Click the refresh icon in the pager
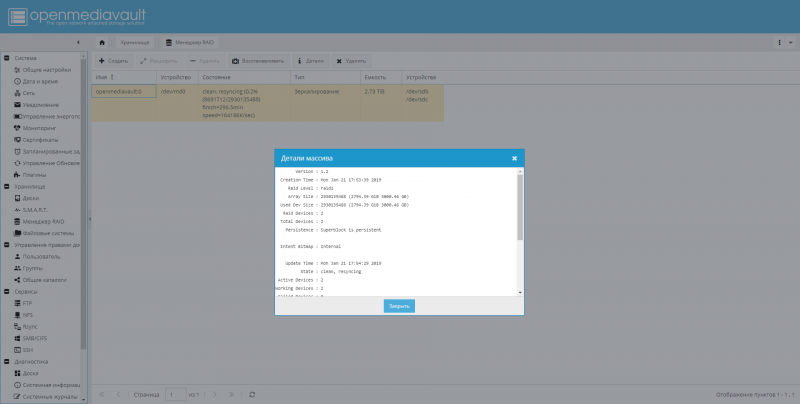 click(252, 395)
